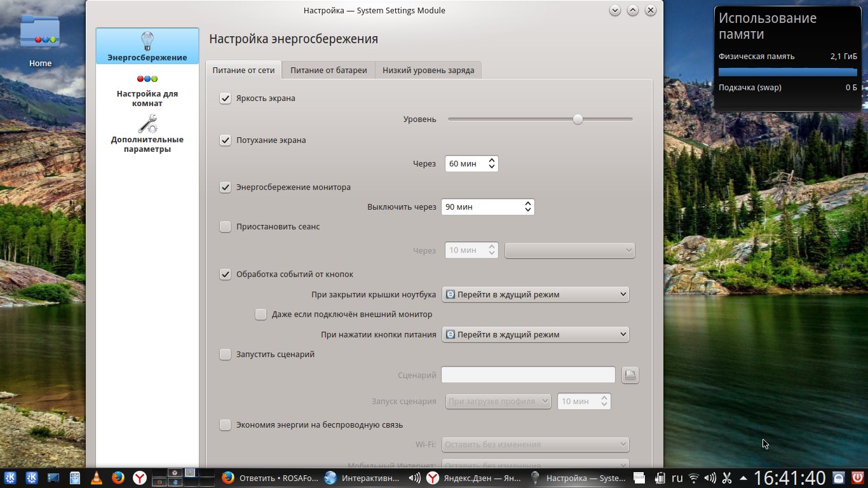This screenshot has height=488, width=868.
Task: Launch VLC media player from taskbar
Action: (x=97, y=478)
